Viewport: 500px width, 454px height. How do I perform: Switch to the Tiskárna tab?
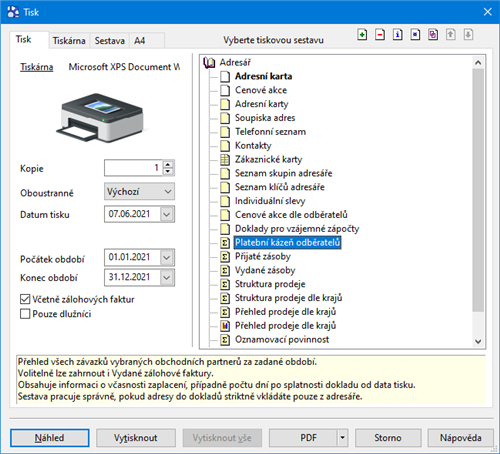click(x=69, y=41)
